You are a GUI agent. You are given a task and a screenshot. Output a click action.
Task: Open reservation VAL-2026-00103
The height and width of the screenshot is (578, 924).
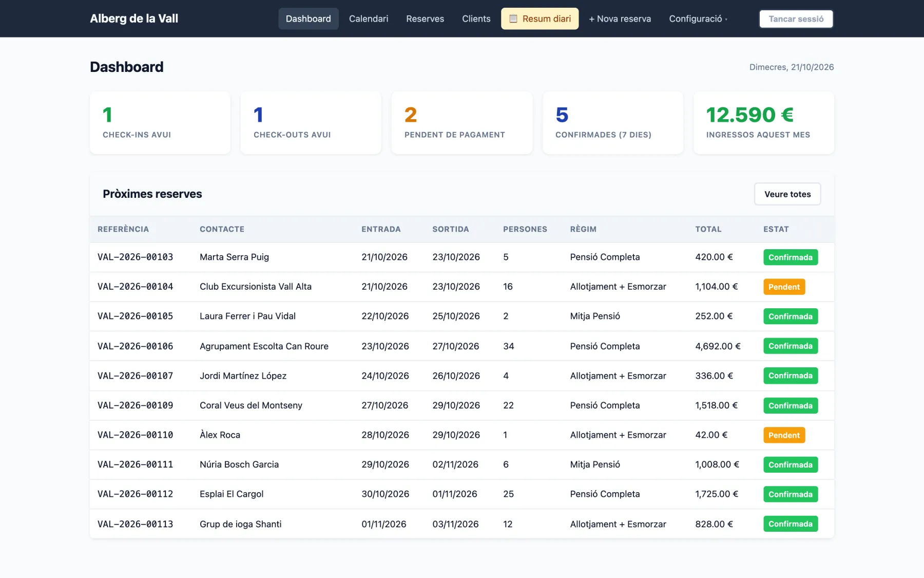click(x=136, y=257)
